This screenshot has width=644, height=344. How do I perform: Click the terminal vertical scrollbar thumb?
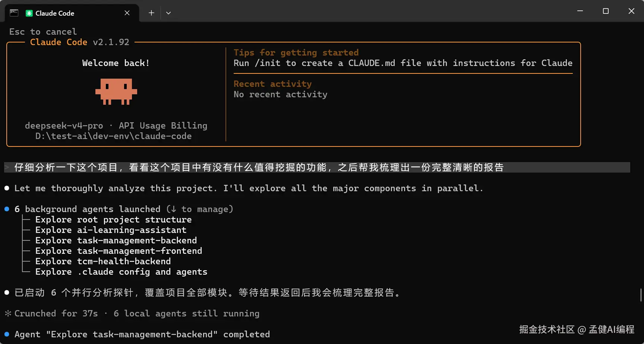(641, 294)
